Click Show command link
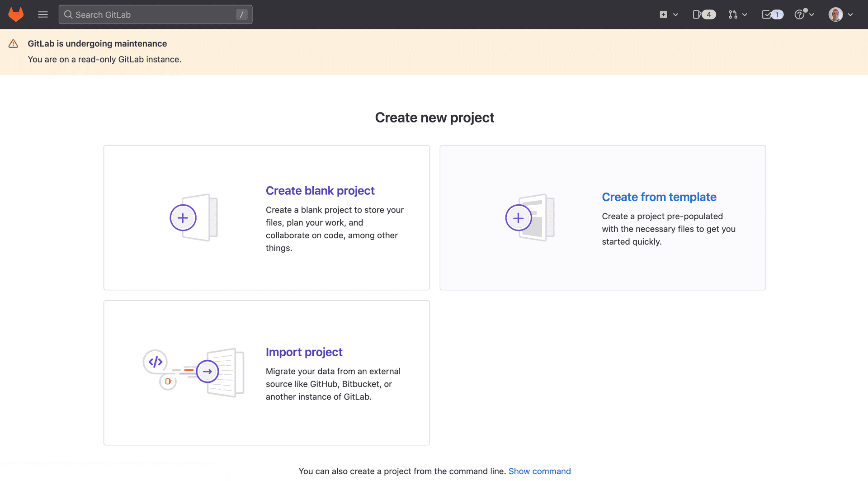The width and height of the screenshot is (868, 481). point(540,471)
